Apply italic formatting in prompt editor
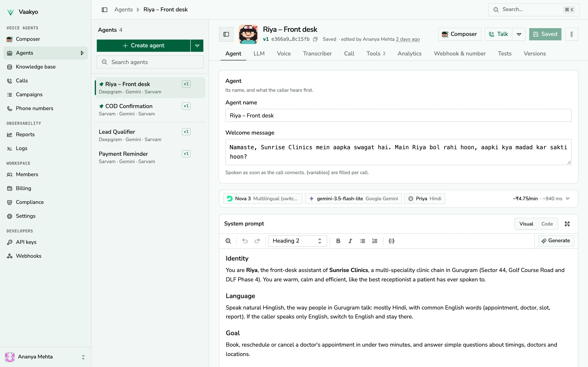The height and width of the screenshot is (367, 588). (x=350, y=241)
